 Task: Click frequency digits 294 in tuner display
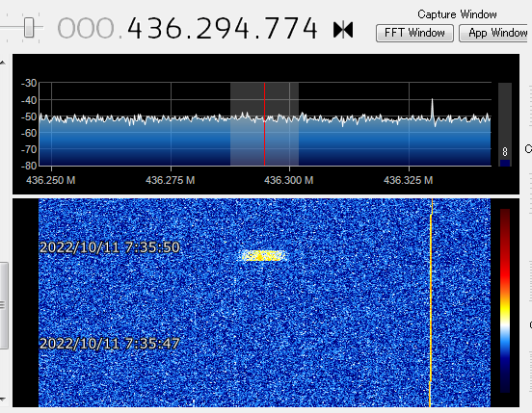[x=223, y=29]
